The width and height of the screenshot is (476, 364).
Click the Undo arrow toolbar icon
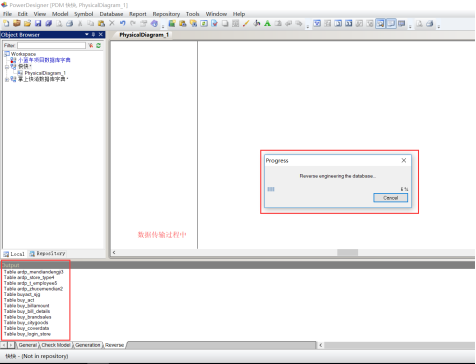(122, 23)
